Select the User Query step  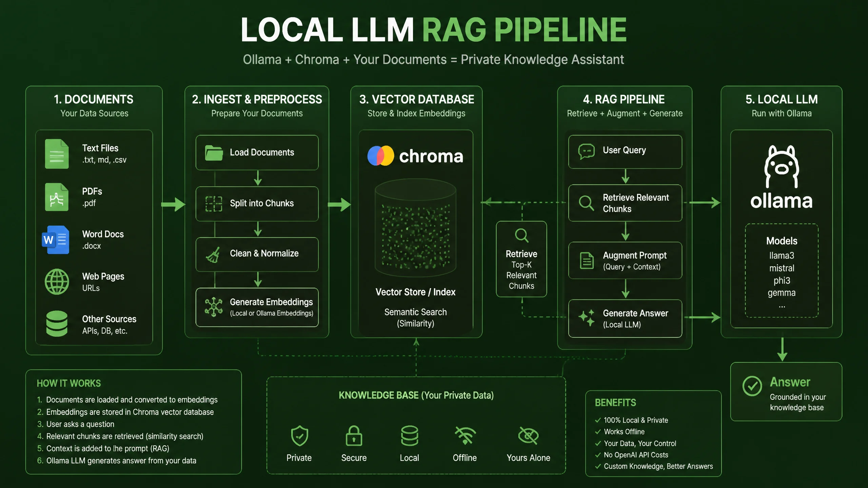click(x=625, y=152)
